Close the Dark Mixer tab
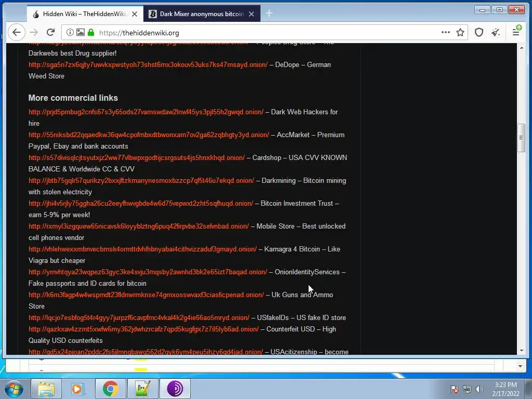Screen dimensions: 532x399 (251, 14)
